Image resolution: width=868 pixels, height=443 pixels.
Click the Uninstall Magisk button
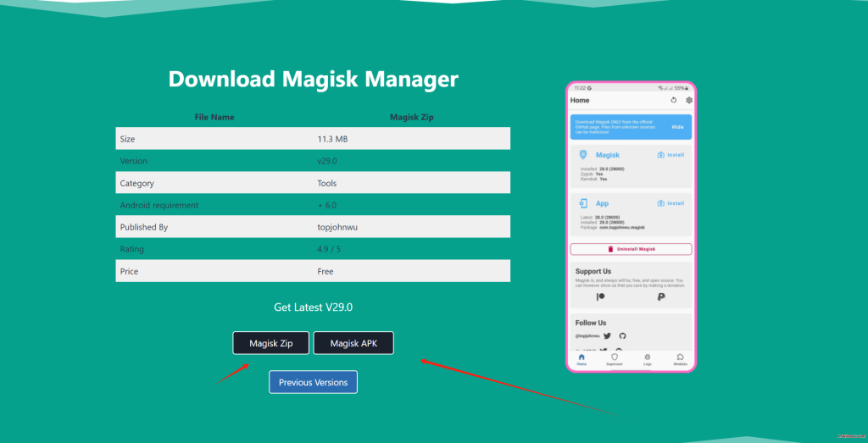(631, 249)
